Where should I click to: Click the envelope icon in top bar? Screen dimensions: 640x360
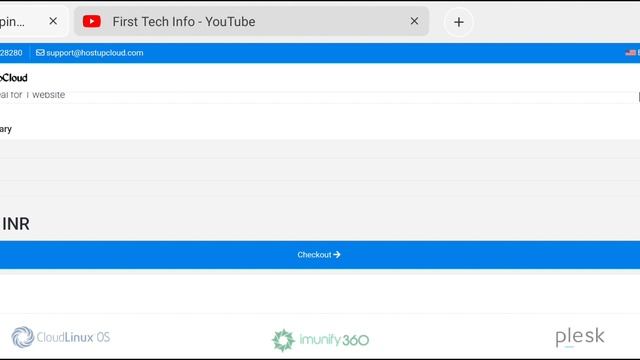point(40,53)
